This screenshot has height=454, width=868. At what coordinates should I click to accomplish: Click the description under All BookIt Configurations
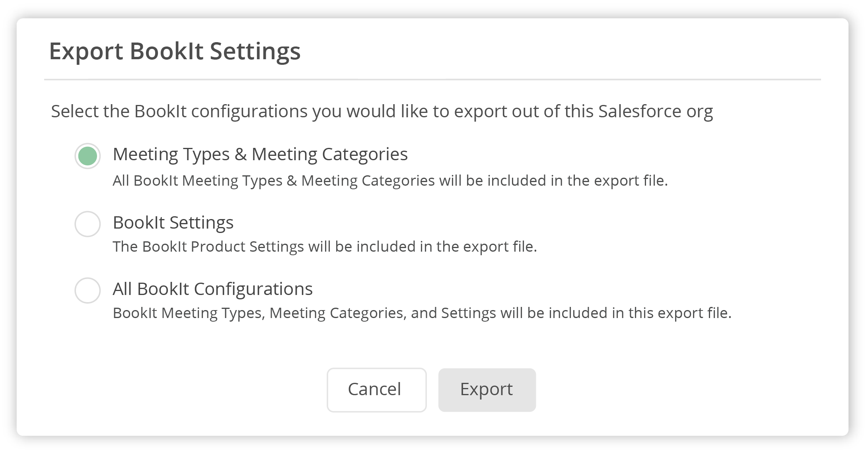click(422, 313)
